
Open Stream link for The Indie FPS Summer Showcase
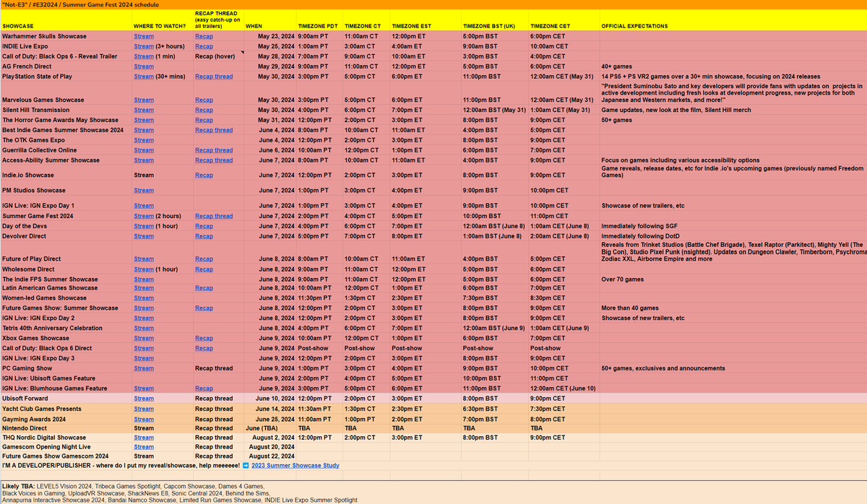pos(144,279)
